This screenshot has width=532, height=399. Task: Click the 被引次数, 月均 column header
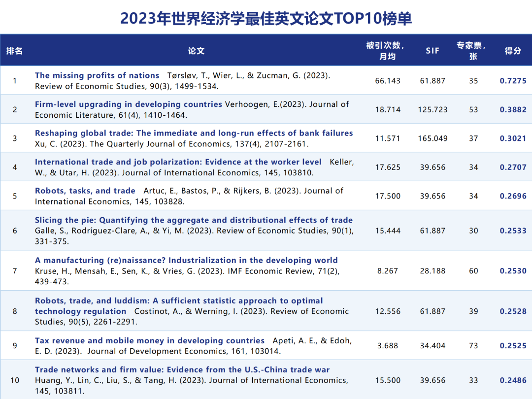coord(385,51)
